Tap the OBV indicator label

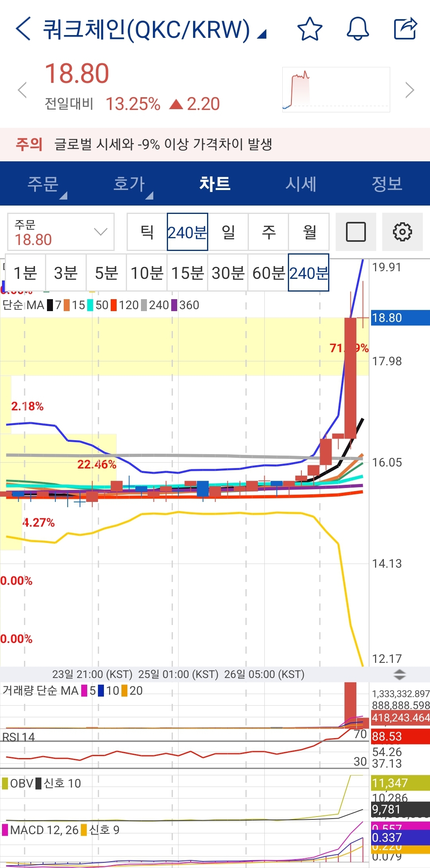(x=22, y=784)
